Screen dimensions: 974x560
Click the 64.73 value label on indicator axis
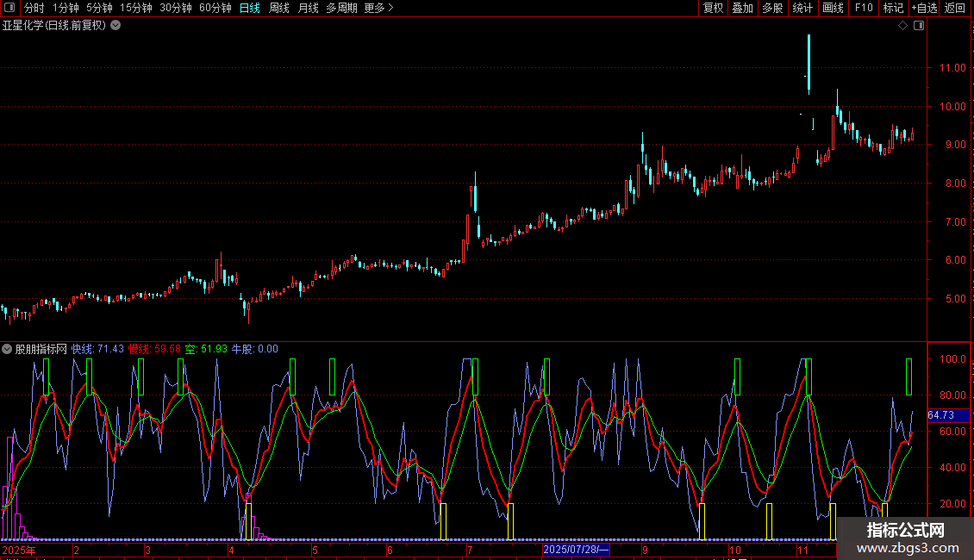point(940,415)
